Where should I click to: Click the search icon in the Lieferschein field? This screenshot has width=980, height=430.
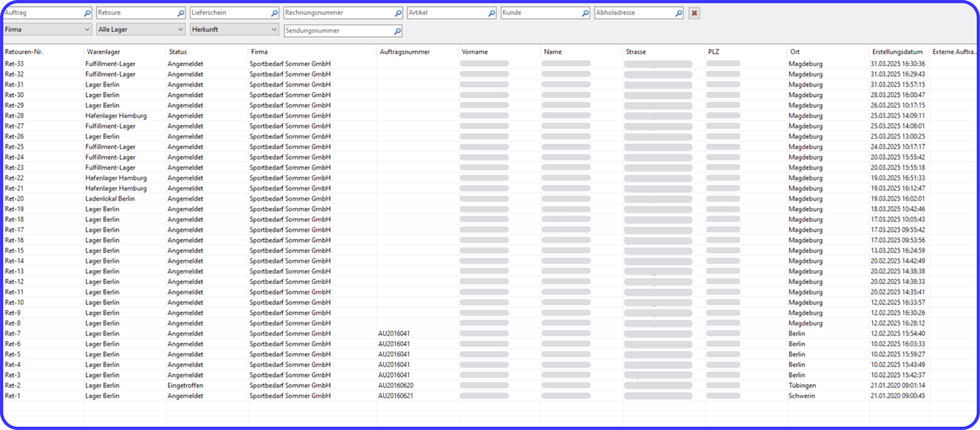point(274,14)
